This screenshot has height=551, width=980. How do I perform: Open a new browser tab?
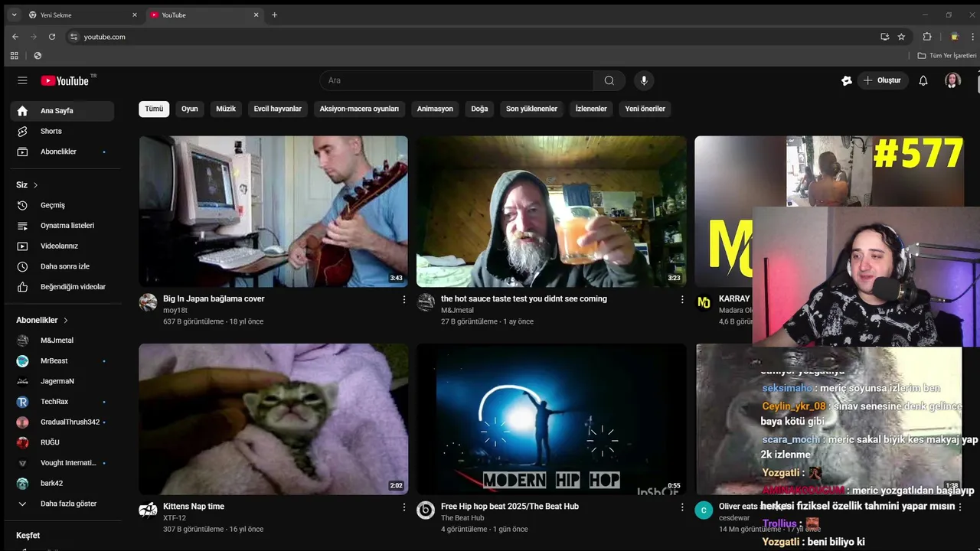(x=274, y=15)
